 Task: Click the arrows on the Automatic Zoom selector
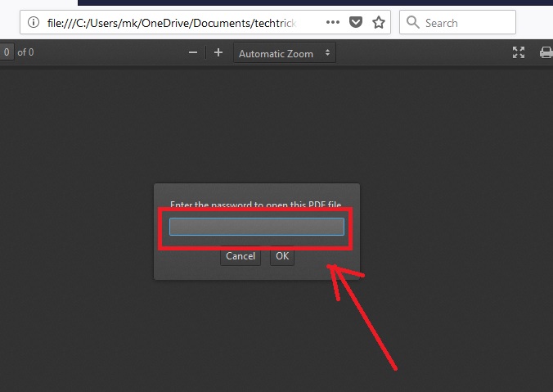pyautogui.click(x=328, y=53)
